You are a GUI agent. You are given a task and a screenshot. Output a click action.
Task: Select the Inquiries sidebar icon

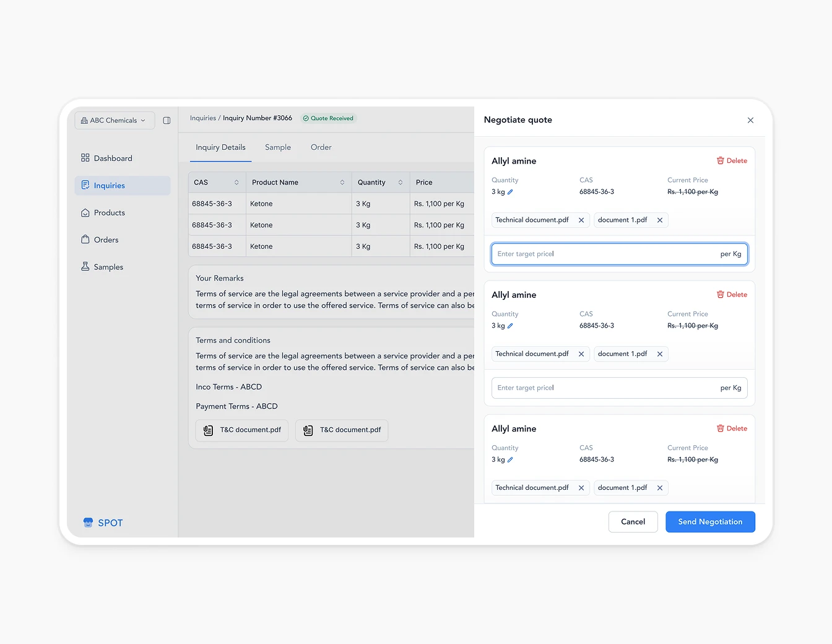(85, 185)
